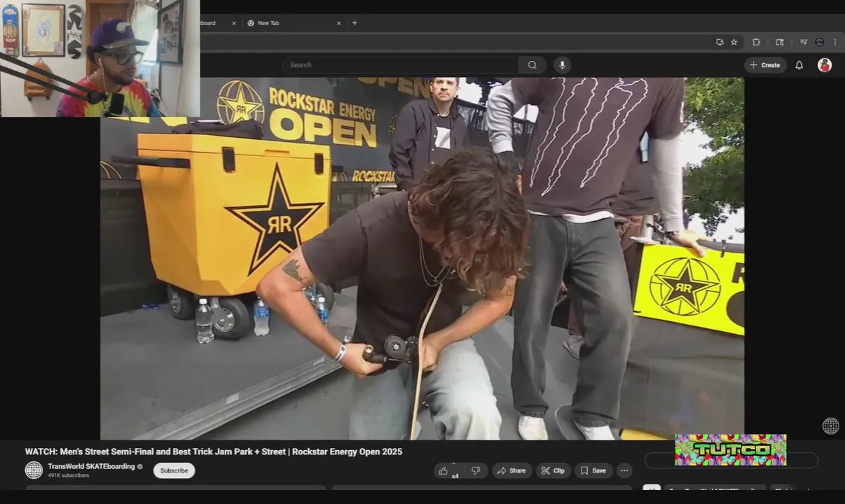This screenshot has height=504, width=845.
Task: Start voice search with the microphone icon
Action: (x=562, y=65)
